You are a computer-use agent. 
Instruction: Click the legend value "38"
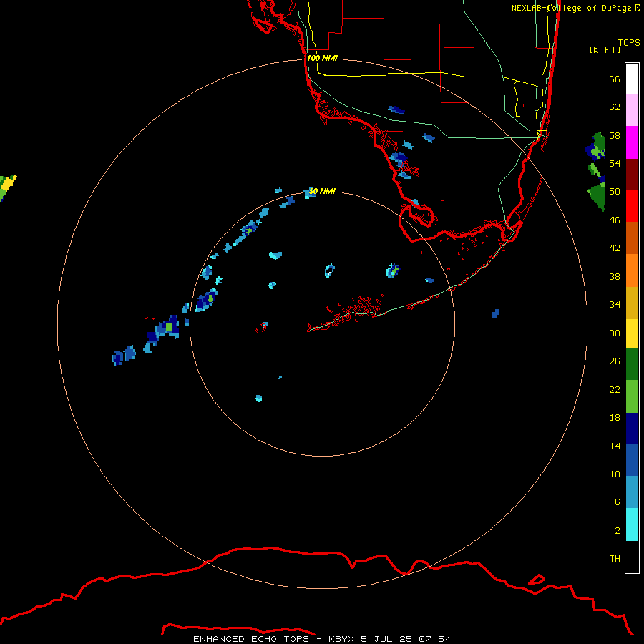[x=615, y=276]
